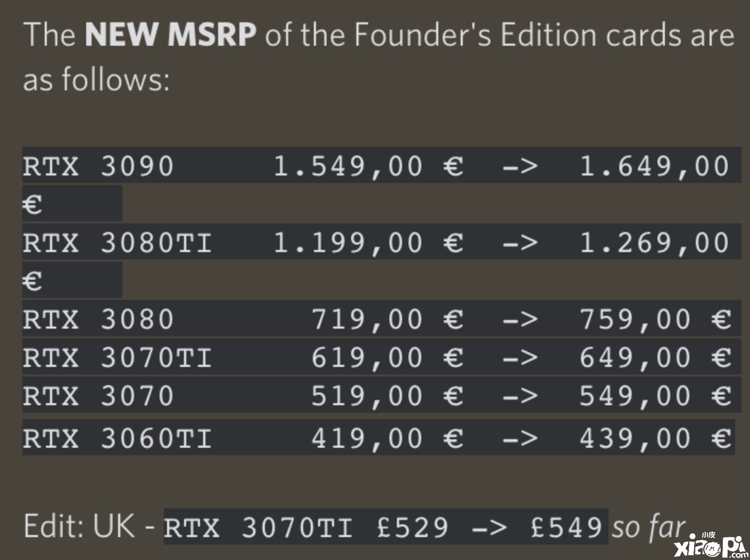Click the bold NEW MSRP heading text
The height and width of the screenshot is (560, 750).
(x=170, y=35)
